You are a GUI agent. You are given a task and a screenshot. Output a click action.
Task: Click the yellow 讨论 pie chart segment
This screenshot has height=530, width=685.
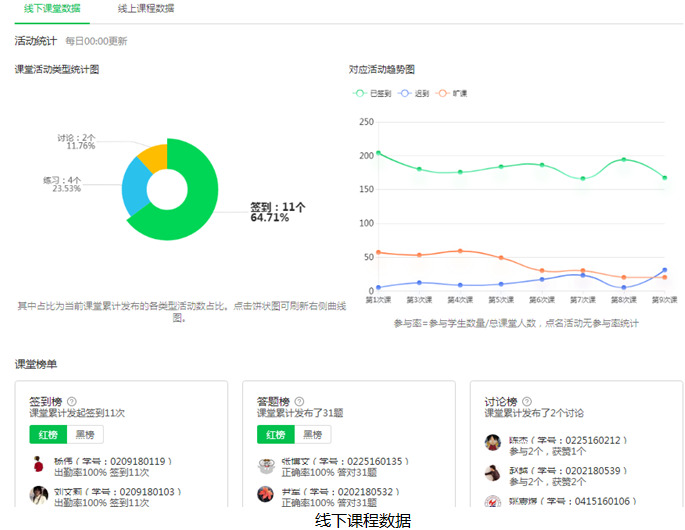153,156
